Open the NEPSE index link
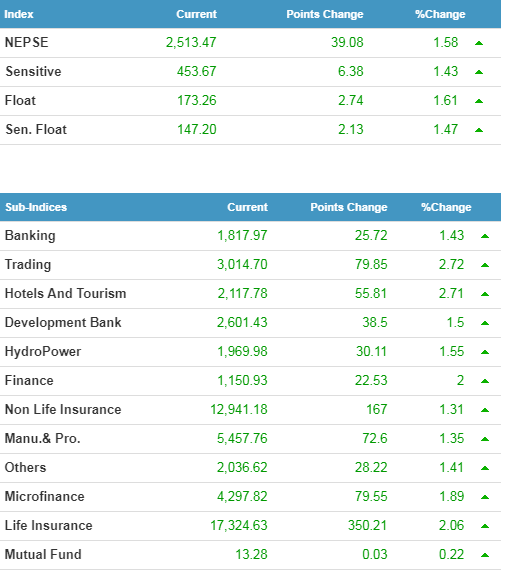509x573 pixels. 26,42
